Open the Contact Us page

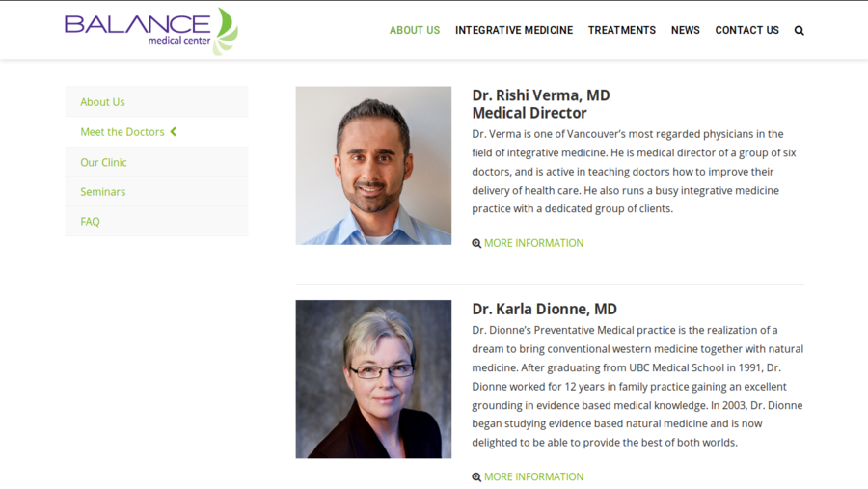tap(746, 31)
